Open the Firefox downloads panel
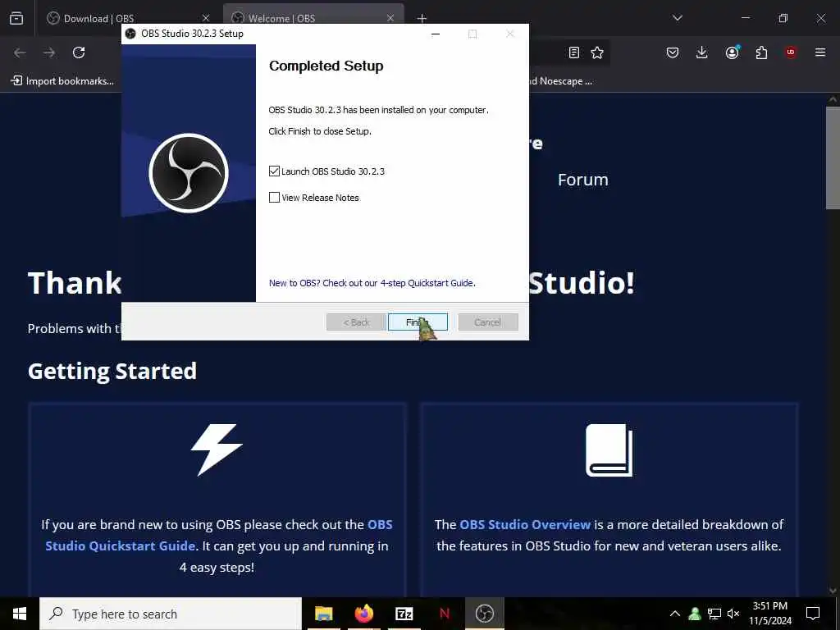This screenshot has height=630, width=840. tap(702, 52)
